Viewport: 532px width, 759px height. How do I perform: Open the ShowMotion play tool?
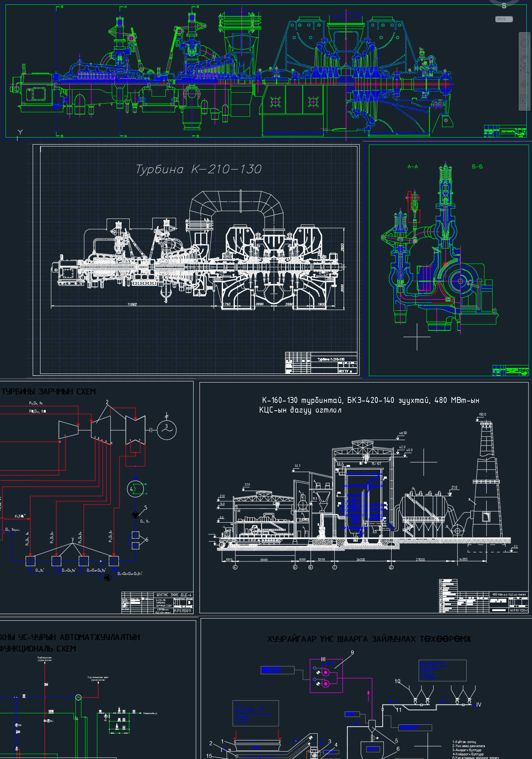click(523, 98)
